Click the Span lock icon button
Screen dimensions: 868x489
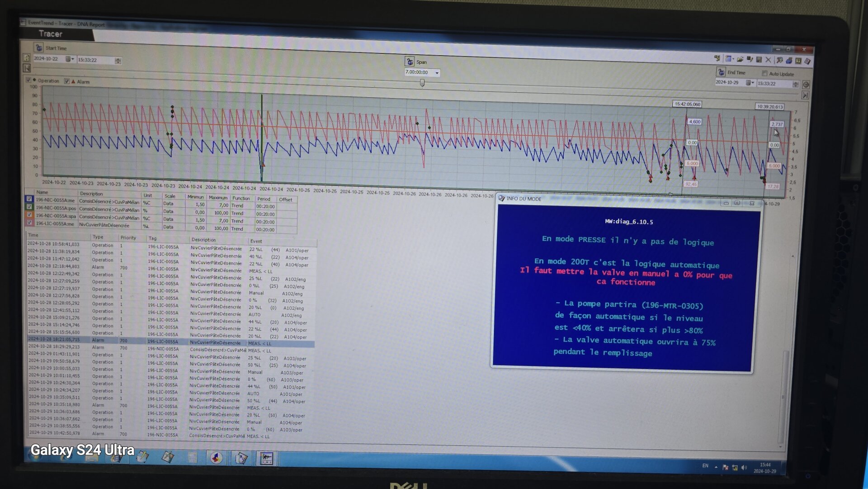point(410,62)
